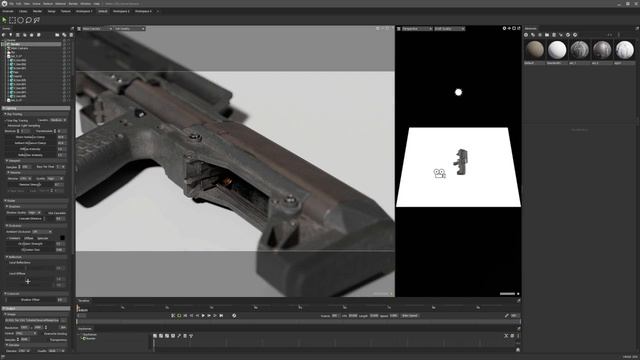Select the first tan material thumbnail

[x=535, y=50]
